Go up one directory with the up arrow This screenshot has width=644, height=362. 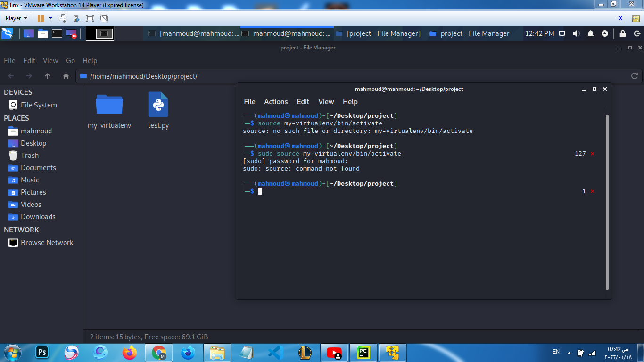coord(48,75)
